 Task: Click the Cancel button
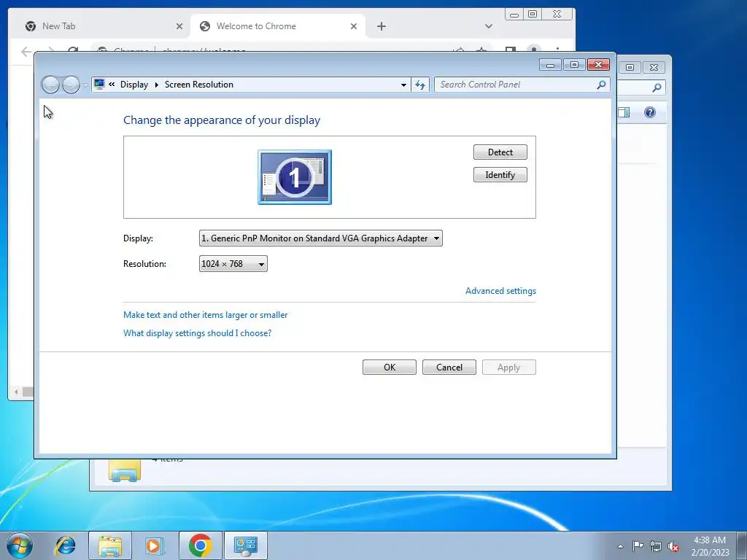tap(449, 367)
